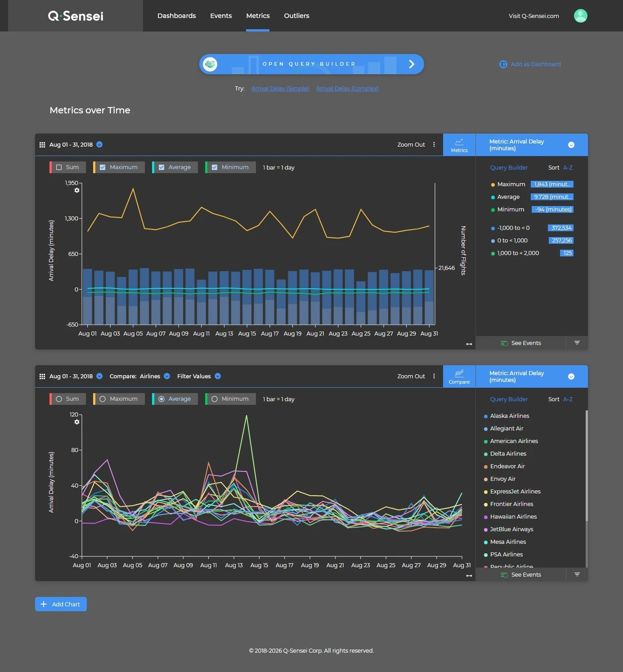Click the filter icon beside second See Events
Viewport: 623px width, 672px height.
tap(577, 574)
